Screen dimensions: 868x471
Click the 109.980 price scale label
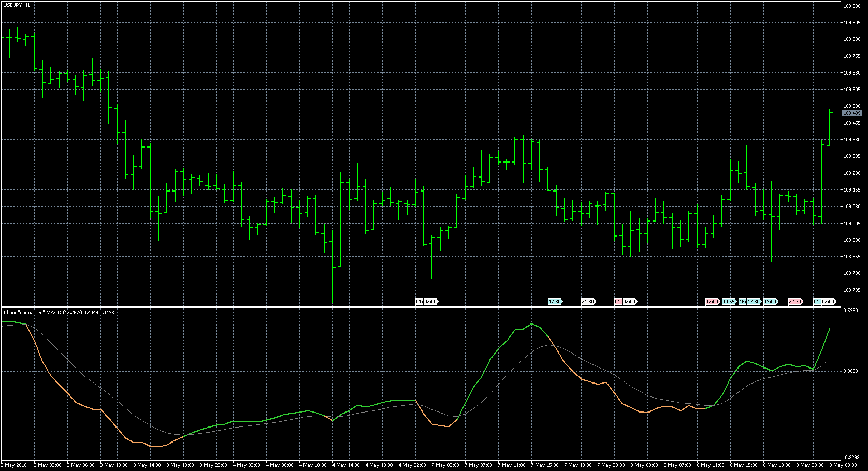click(851, 6)
